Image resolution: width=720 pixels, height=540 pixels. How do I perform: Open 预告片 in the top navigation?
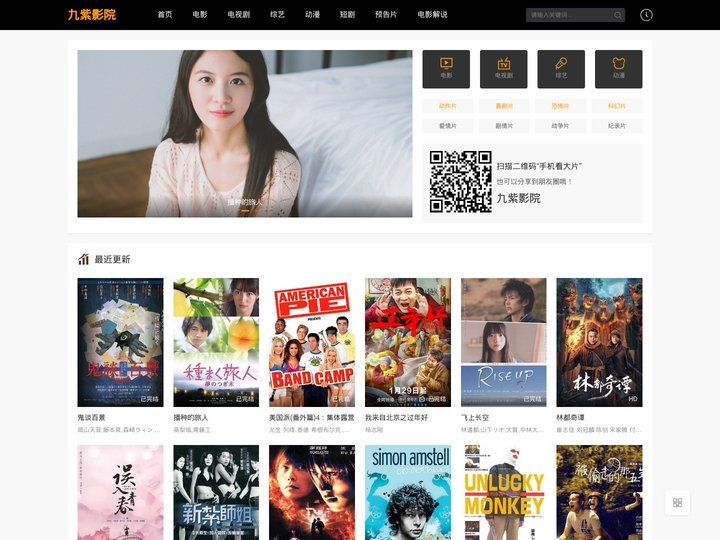(386, 15)
